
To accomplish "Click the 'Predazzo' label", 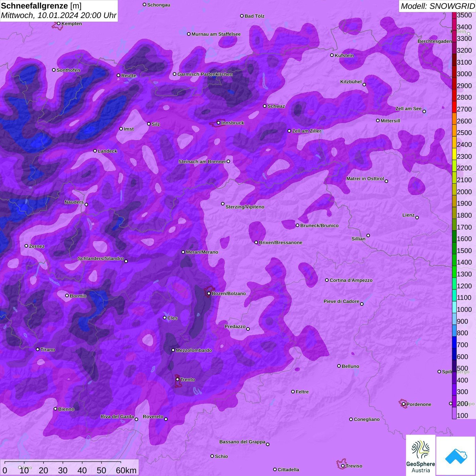I will [x=235, y=326].
